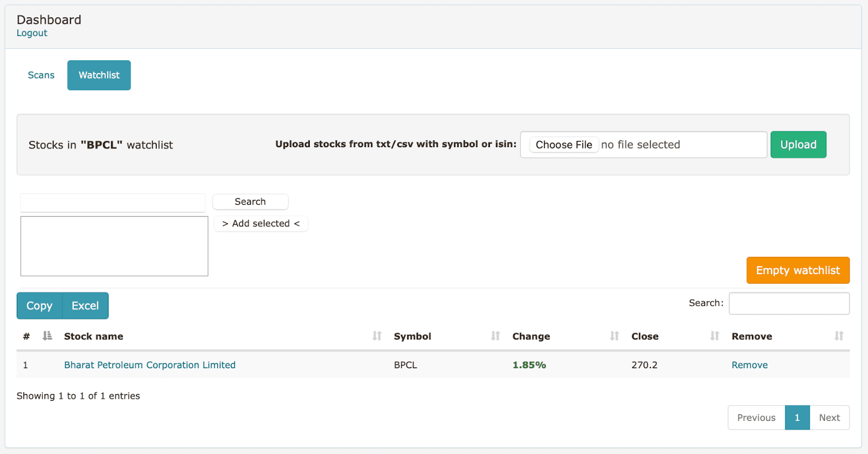The width and height of the screenshot is (868, 454).
Task: Click the Logout link
Action: [32, 33]
